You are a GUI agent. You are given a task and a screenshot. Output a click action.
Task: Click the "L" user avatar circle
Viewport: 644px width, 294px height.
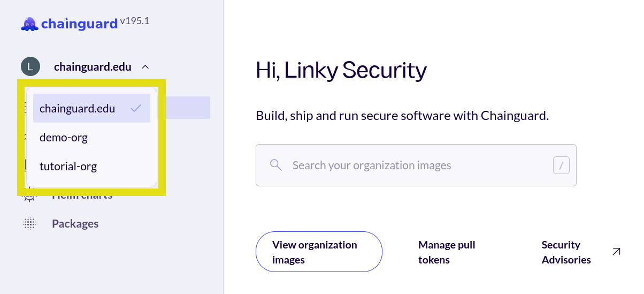point(30,67)
